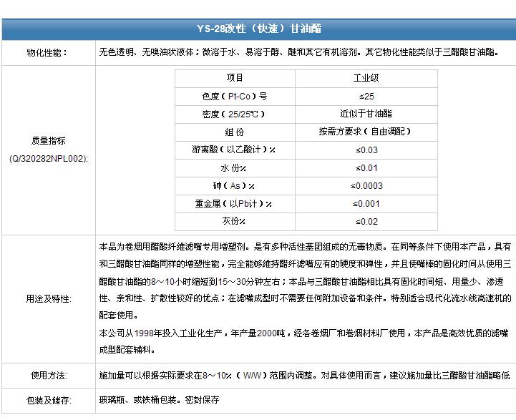Select the 密度（25/25℃）cell

point(235,114)
